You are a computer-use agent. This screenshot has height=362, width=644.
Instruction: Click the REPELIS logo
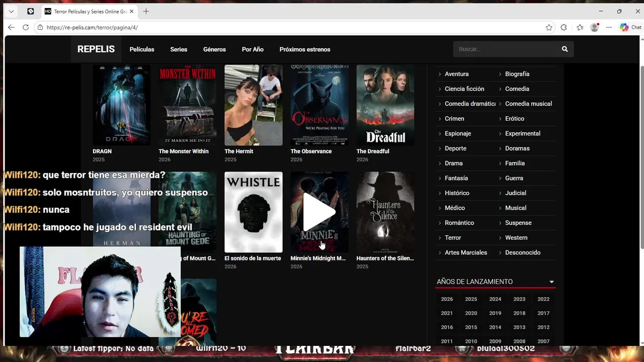coord(96,49)
